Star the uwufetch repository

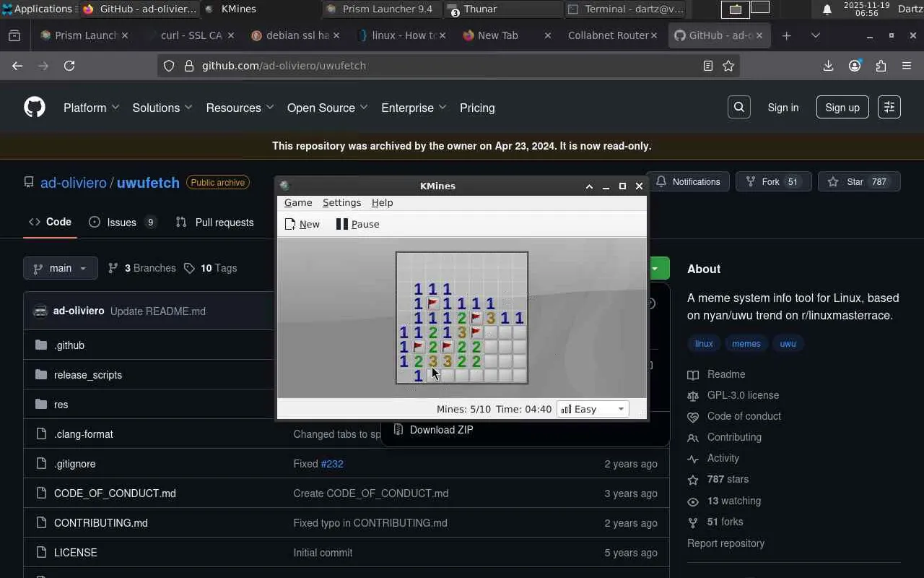pyautogui.click(x=858, y=182)
